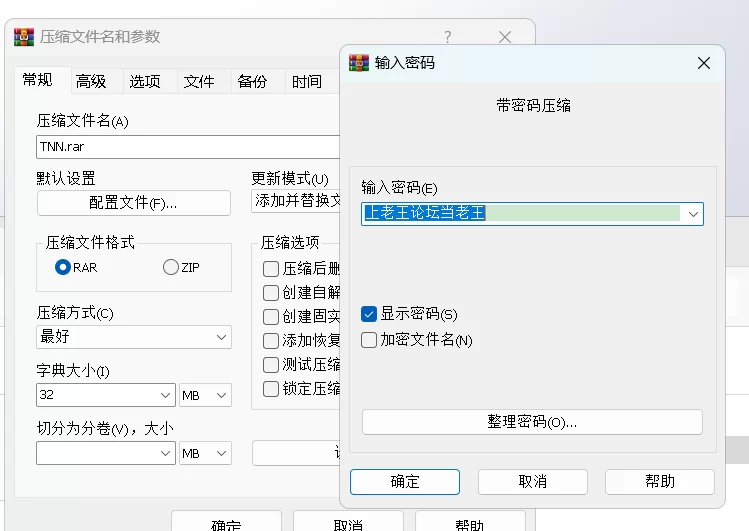Click the 带密码压缩 heading text

(x=533, y=106)
